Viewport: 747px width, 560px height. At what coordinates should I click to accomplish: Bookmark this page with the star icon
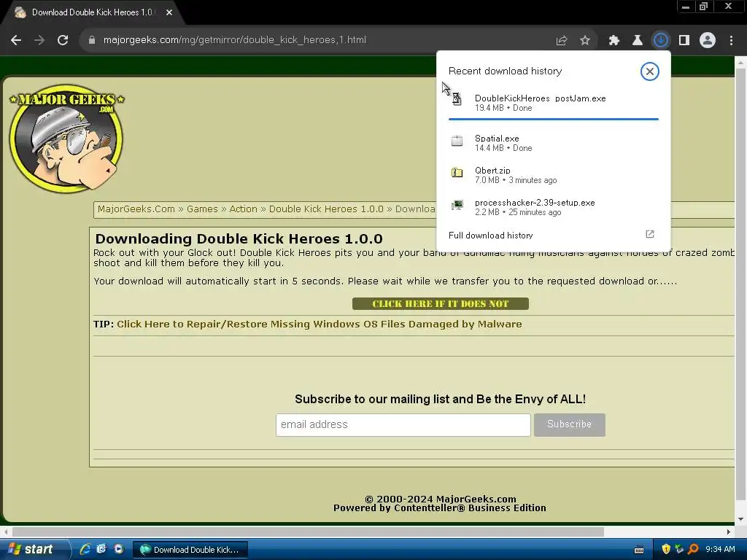click(585, 41)
